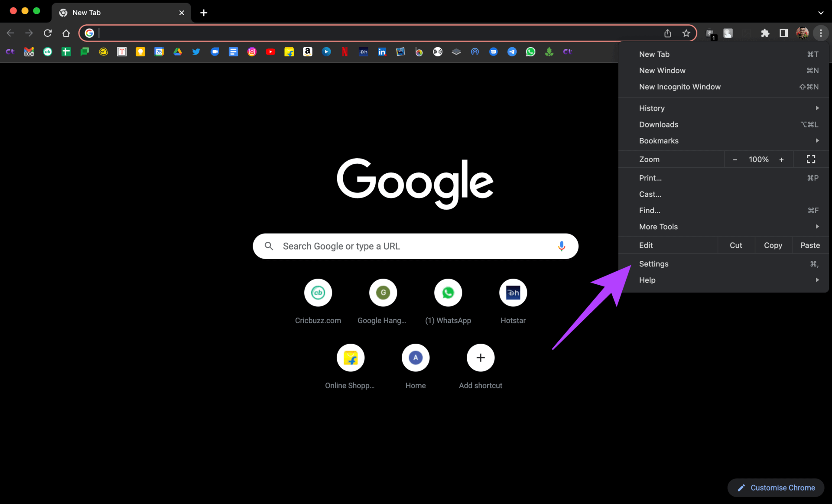Open the Online Shopp... shortcut tile
Viewport: 832px width, 504px height.
(350, 367)
